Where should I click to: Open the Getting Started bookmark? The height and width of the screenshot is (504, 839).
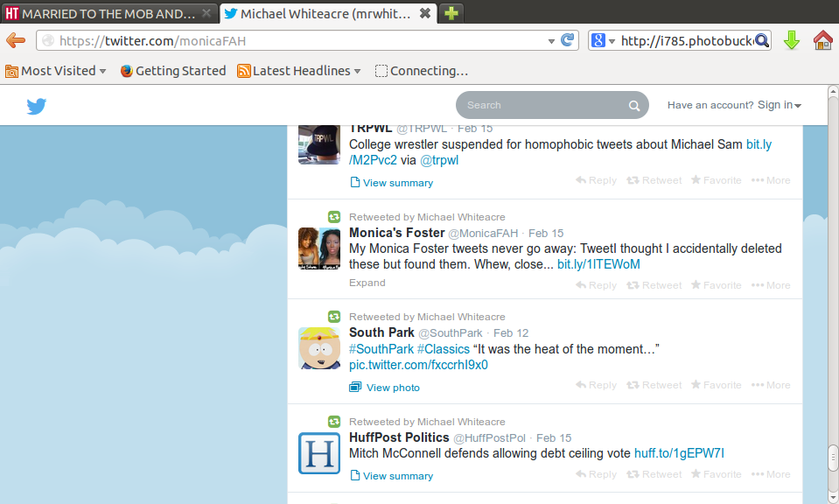173,71
